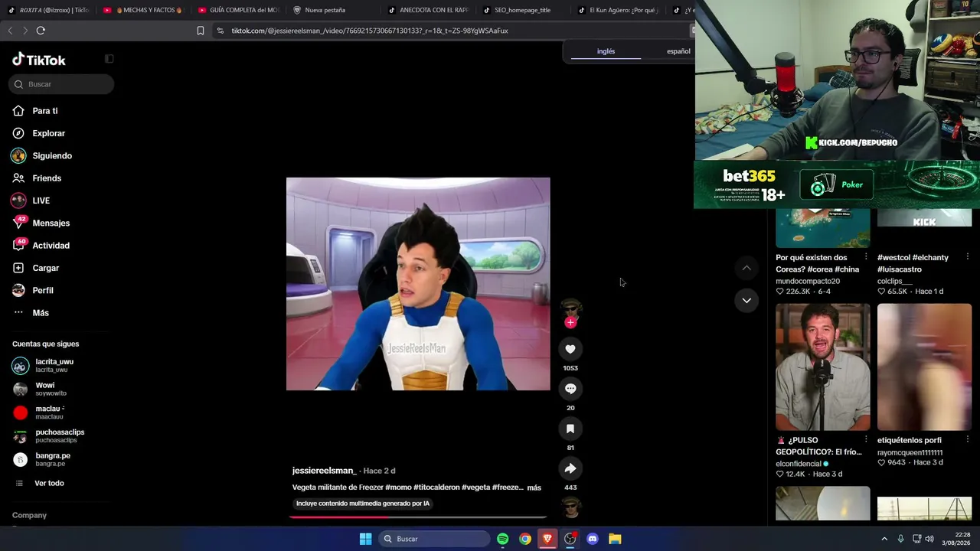Open the Windows Start menu

click(x=366, y=539)
